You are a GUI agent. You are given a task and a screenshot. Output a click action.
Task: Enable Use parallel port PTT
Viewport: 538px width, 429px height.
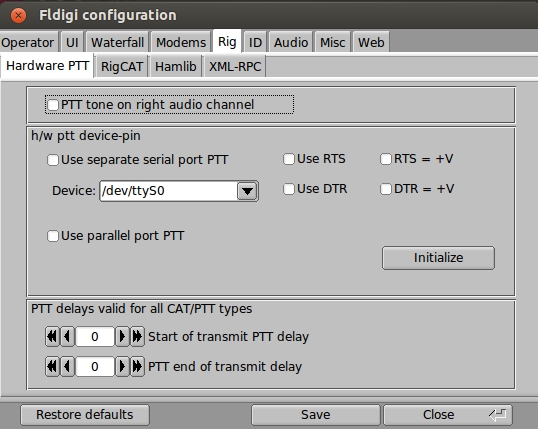[53, 236]
